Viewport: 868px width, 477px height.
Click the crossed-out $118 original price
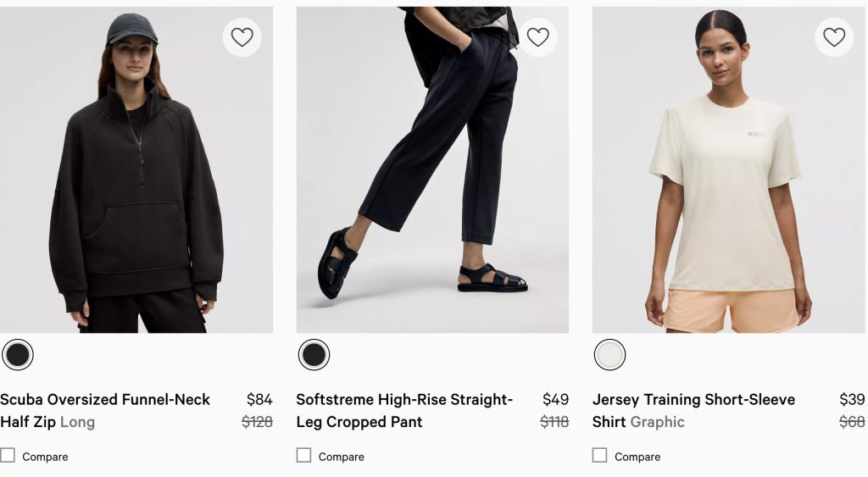pos(554,422)
